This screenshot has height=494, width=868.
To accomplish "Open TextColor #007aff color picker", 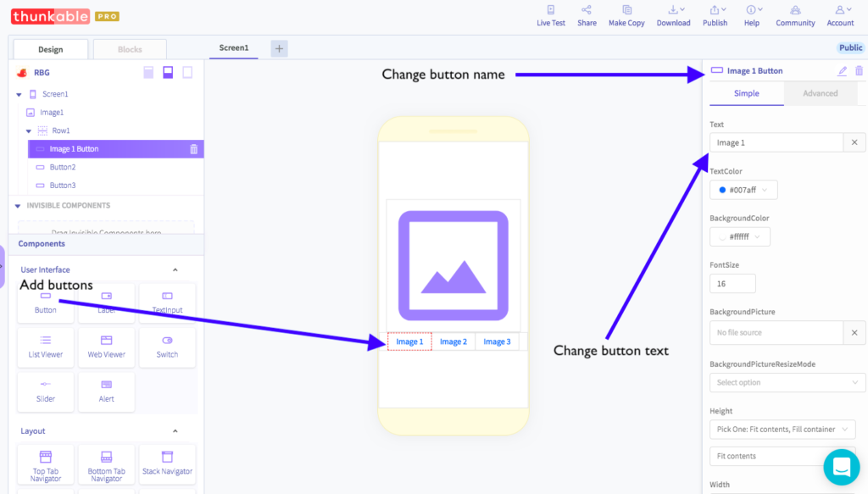I will 743,190.
